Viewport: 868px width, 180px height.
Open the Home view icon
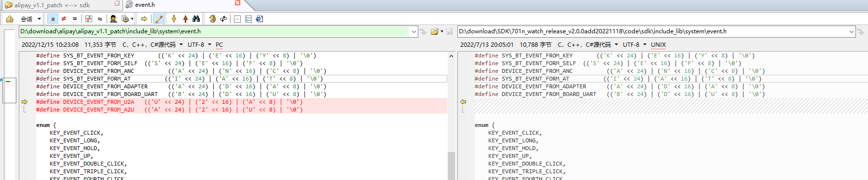coord(10,19)
